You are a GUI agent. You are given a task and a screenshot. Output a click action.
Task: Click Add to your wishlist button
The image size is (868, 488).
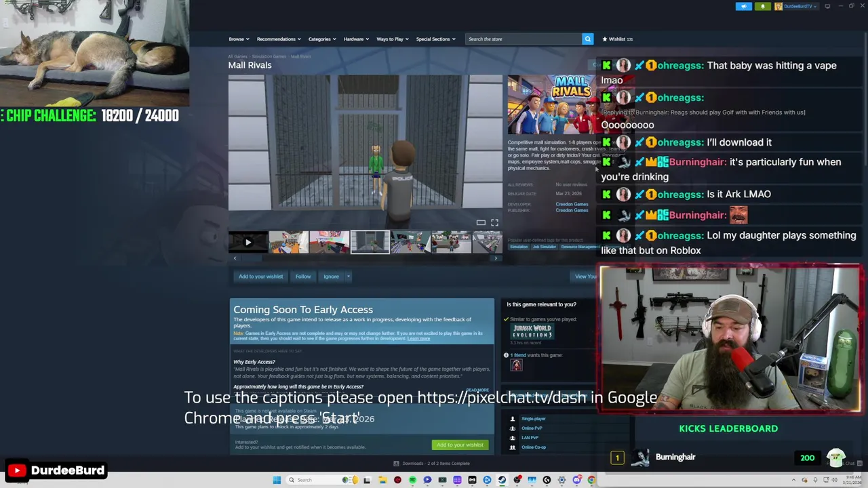point(260,276)
